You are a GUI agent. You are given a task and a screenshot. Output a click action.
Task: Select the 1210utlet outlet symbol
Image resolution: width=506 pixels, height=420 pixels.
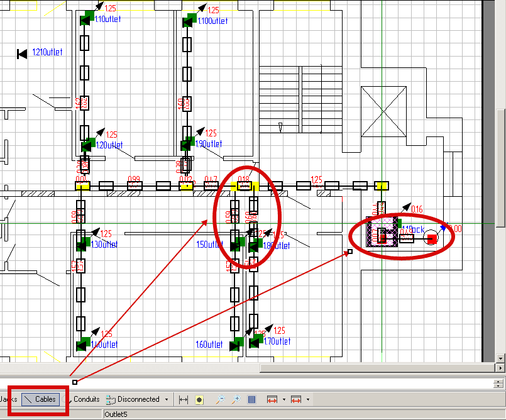tap(22, 53)
